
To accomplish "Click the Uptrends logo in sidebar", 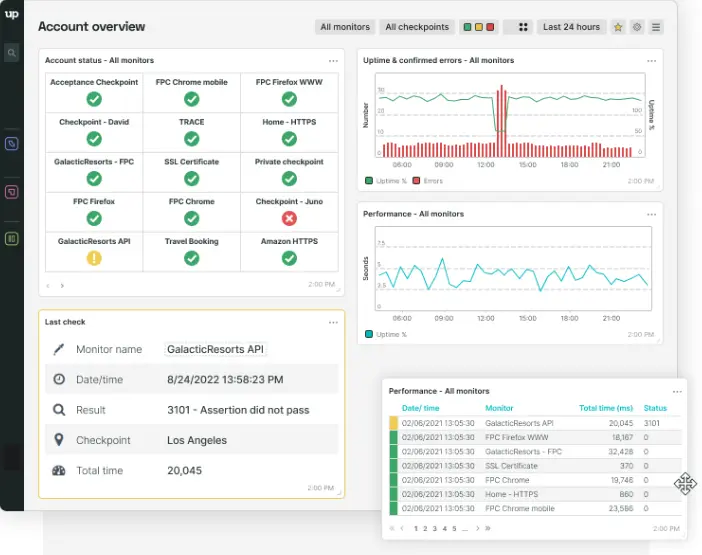I will [12, 14].
